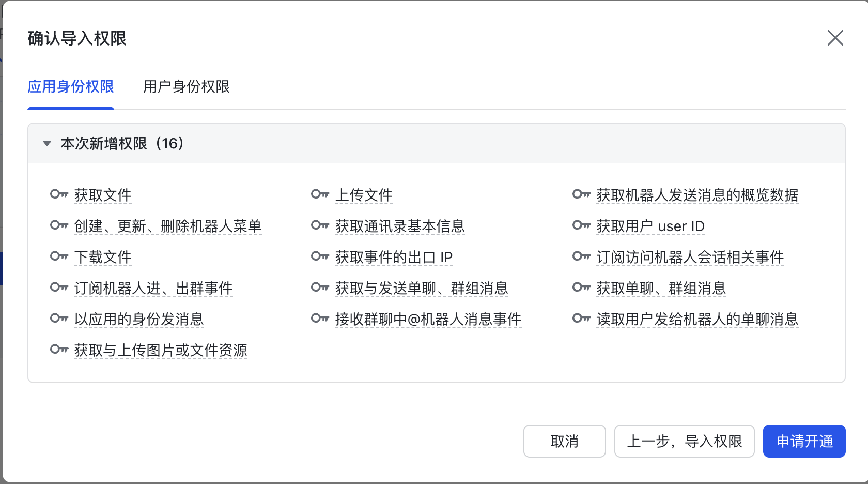Click the 获取与上传图片或文件资源 permission text
This screenshot has width=868, height=484.
(160, 351)
